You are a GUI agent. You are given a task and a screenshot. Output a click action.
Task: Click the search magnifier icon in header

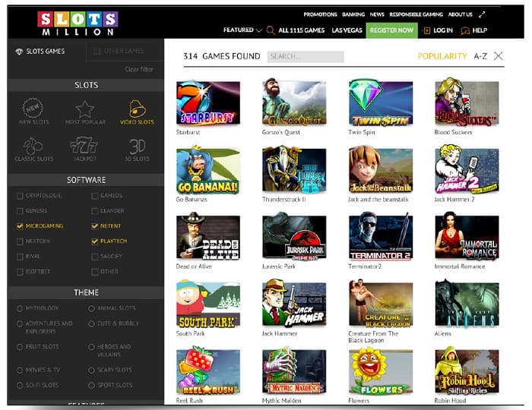pos(271,30)
